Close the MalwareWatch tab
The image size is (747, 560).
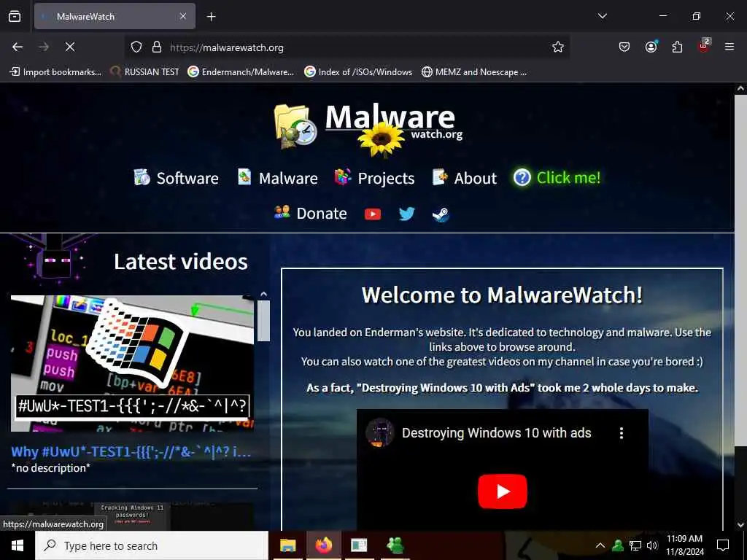183,16
